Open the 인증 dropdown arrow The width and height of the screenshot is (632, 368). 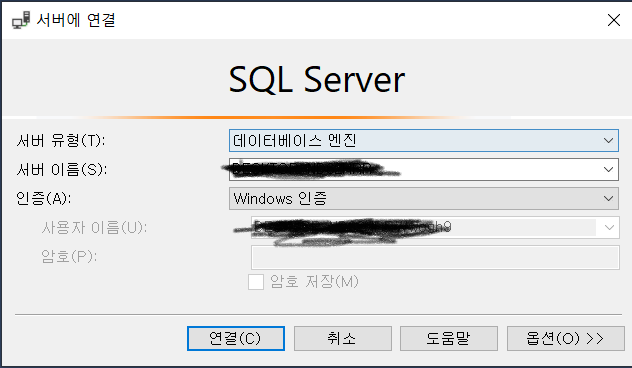coord(608,199)
